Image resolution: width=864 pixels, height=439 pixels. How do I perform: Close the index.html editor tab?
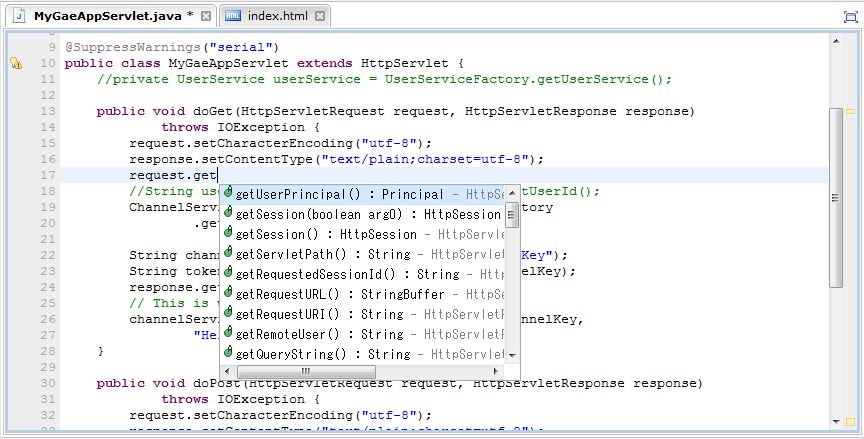pos(319,17)
